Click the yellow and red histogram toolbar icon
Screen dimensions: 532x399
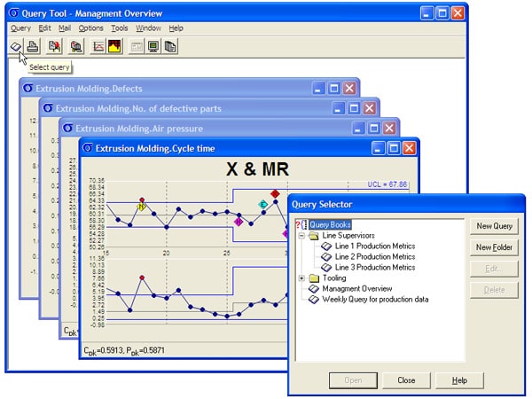pyautogui.click(x=113, y=46)
